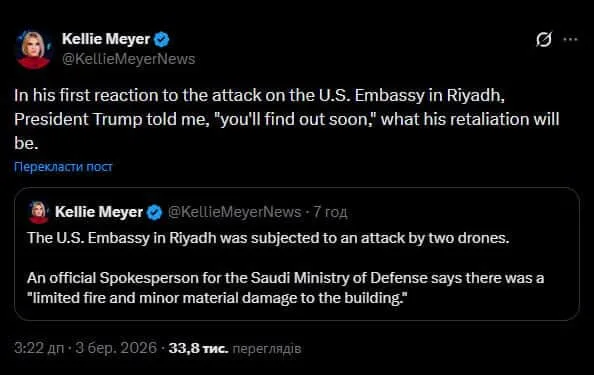
Task: Click the main post text about Trump's retaliation
Action: (x=286, y=119)
